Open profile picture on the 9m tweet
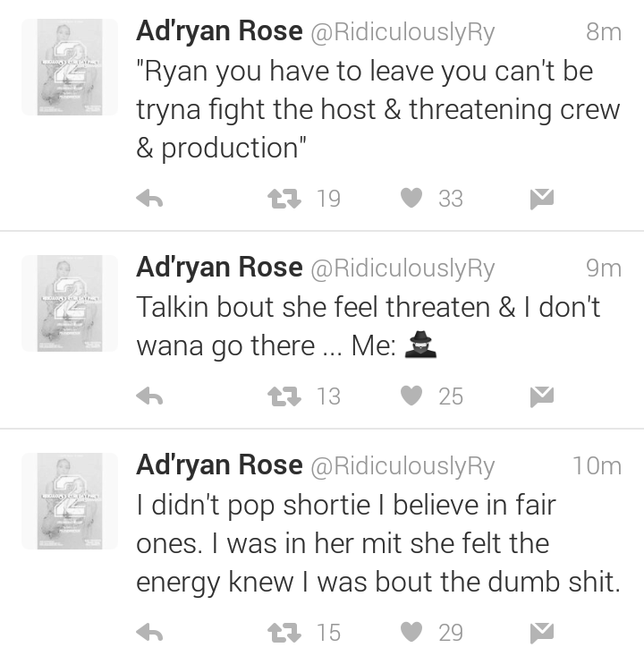 [x=70, y=303]
